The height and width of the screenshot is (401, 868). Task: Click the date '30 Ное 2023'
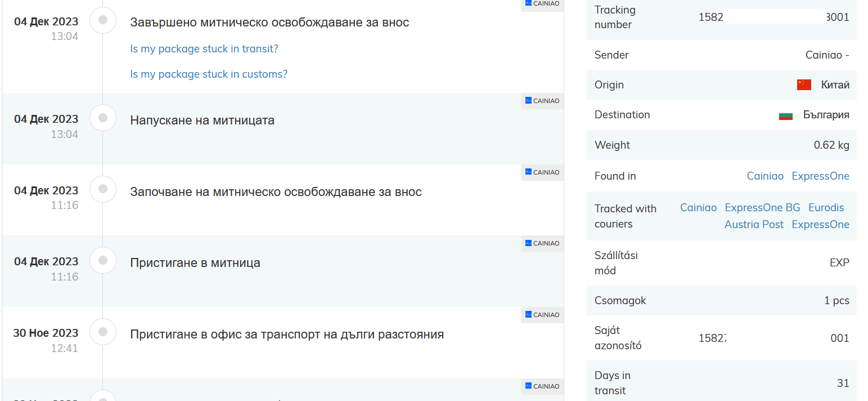(x=46, y=333)
